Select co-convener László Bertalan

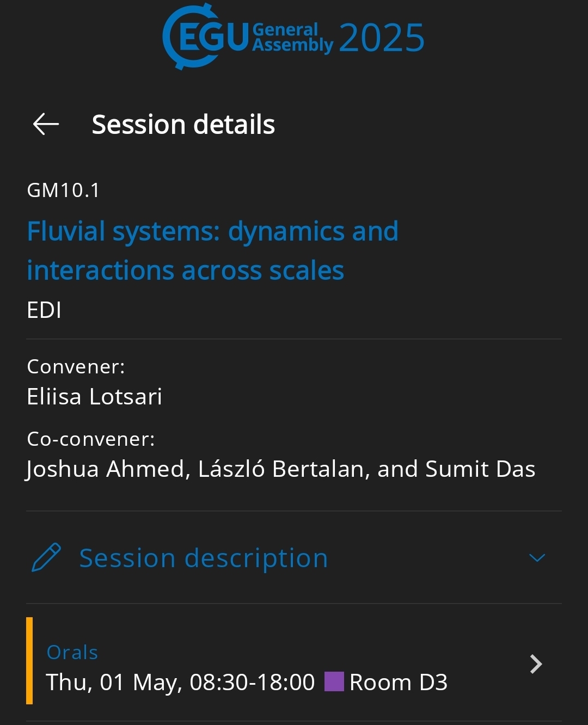[x=281, y=469]
